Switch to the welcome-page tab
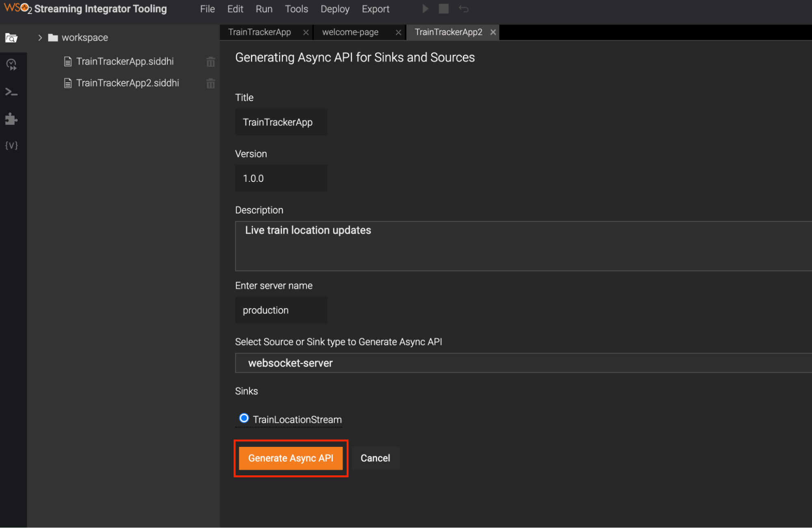The image size is (812, 528). coord(350,32)
